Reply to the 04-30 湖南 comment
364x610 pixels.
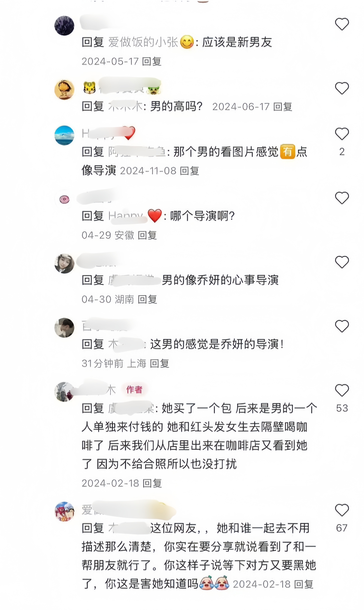(147, 299)
